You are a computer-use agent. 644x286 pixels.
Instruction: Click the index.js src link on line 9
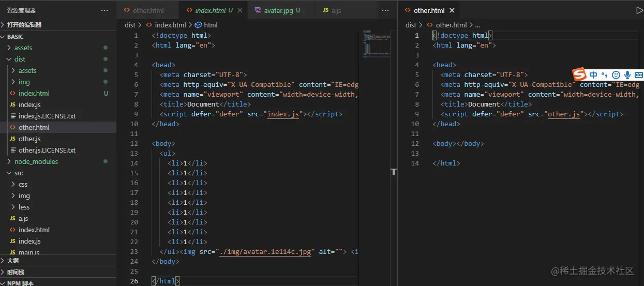283,114
